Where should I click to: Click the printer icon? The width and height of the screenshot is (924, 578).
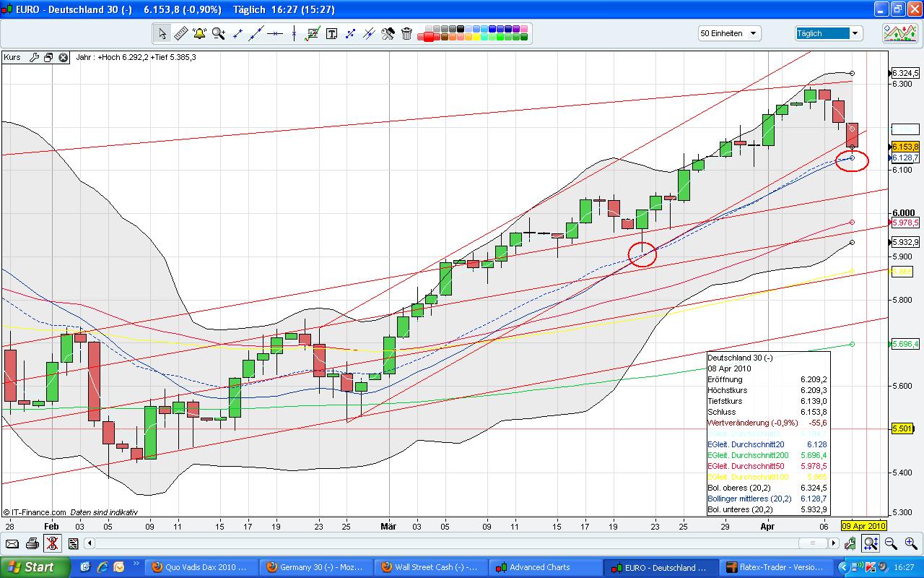tap(32, 543)
